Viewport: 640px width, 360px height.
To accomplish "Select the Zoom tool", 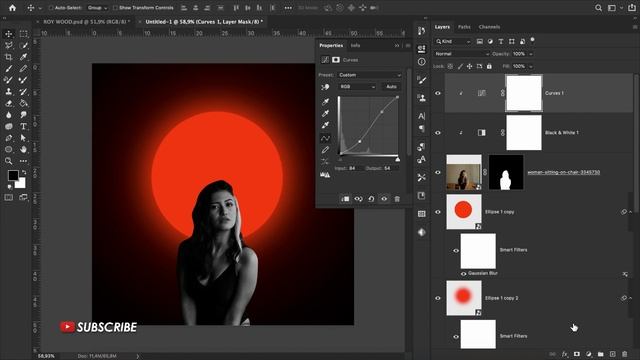I will coord(9,161).
